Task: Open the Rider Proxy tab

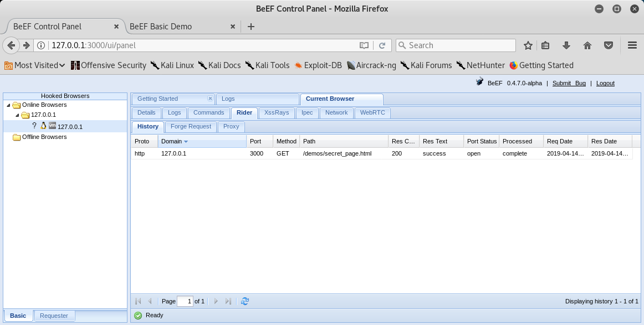Action: click(231, 127)
